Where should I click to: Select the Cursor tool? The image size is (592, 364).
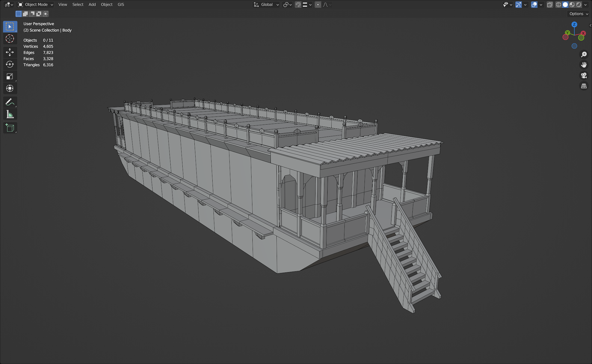(x=10, y=39)
